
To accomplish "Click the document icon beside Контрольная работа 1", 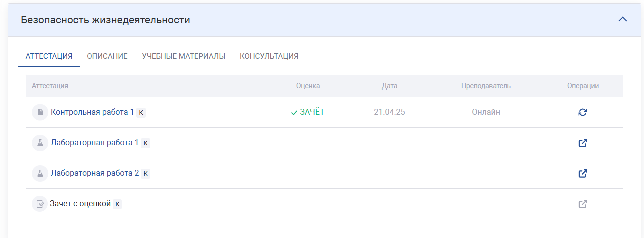I will pos(40,112).
